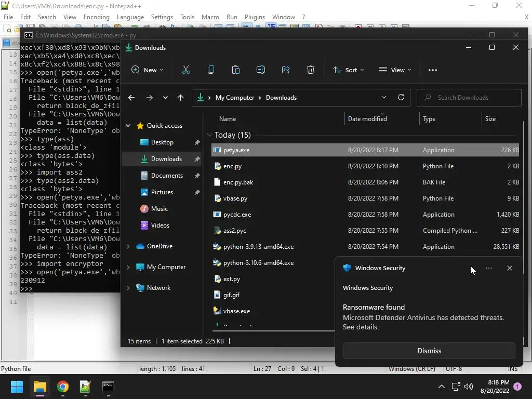Screen dimensions: 532x399
Task: Open Desktop in Quick access
Action: coord(162,142)
